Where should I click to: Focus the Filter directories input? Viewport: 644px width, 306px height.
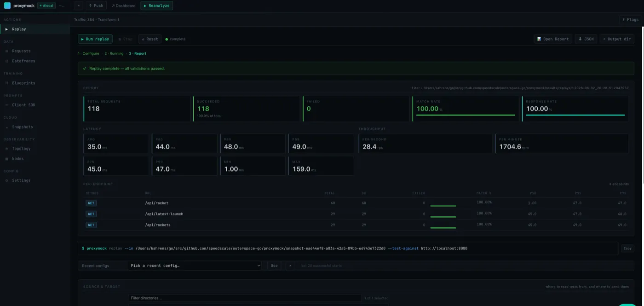245,298
